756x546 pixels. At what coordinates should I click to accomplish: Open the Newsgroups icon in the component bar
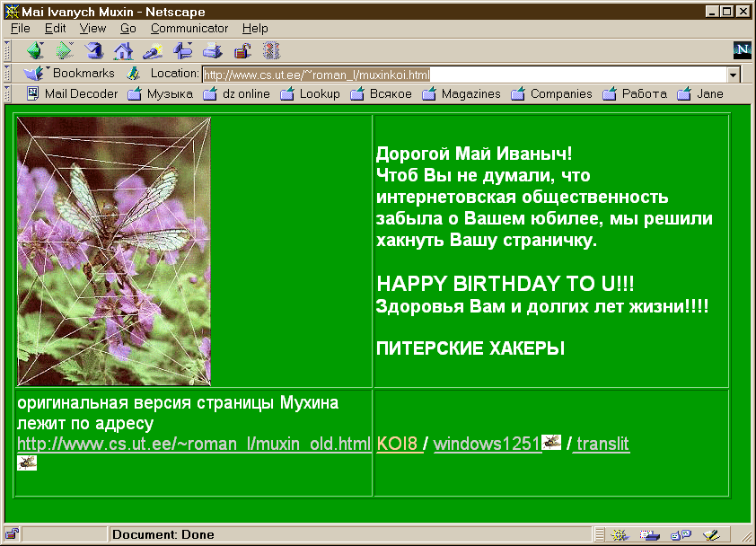coord(681,534)
